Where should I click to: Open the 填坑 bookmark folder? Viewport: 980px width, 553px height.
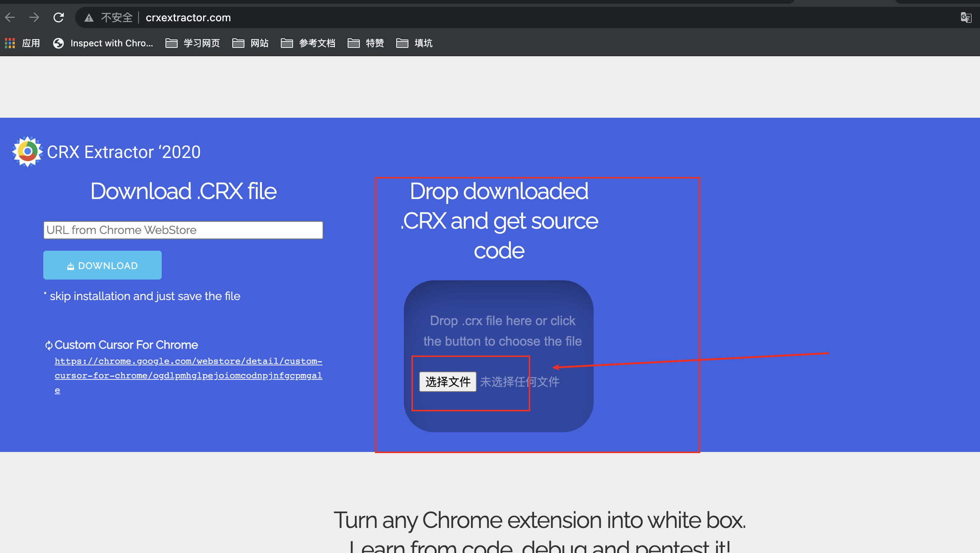click(414, 43)
